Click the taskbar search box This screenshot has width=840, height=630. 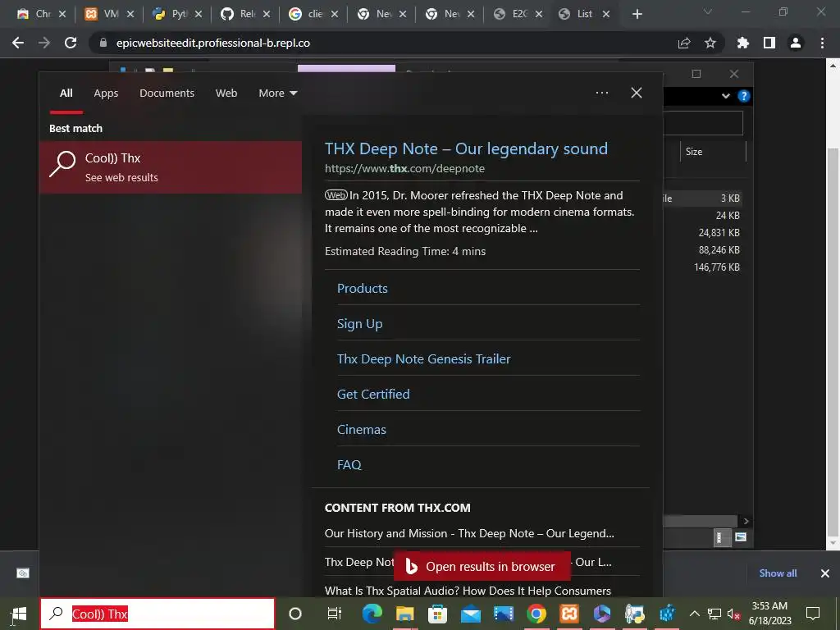point(157,614)
